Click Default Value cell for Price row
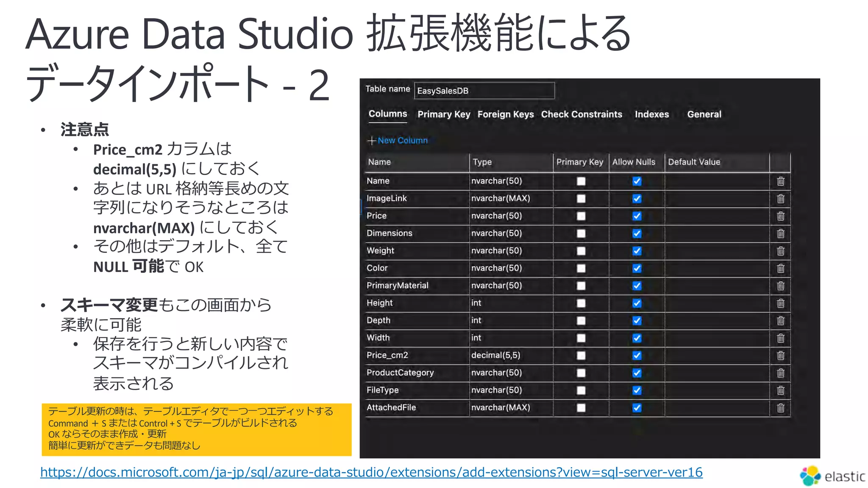The height and width of the screenshot is (488, 868). pyautogui.click(x=717, y=216)
